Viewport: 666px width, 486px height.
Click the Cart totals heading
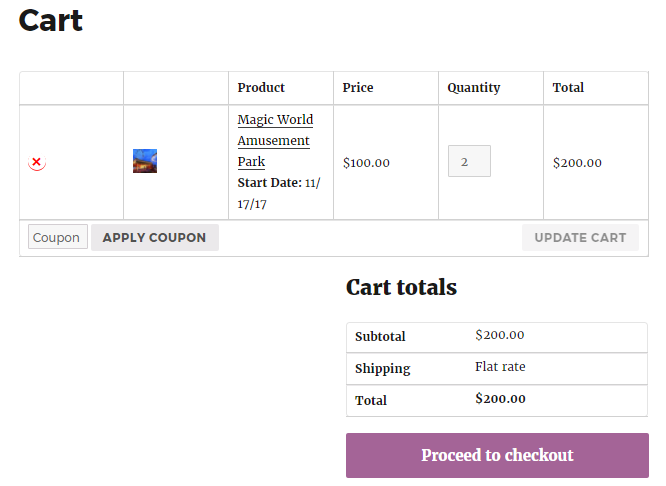(x=401, y=287)
